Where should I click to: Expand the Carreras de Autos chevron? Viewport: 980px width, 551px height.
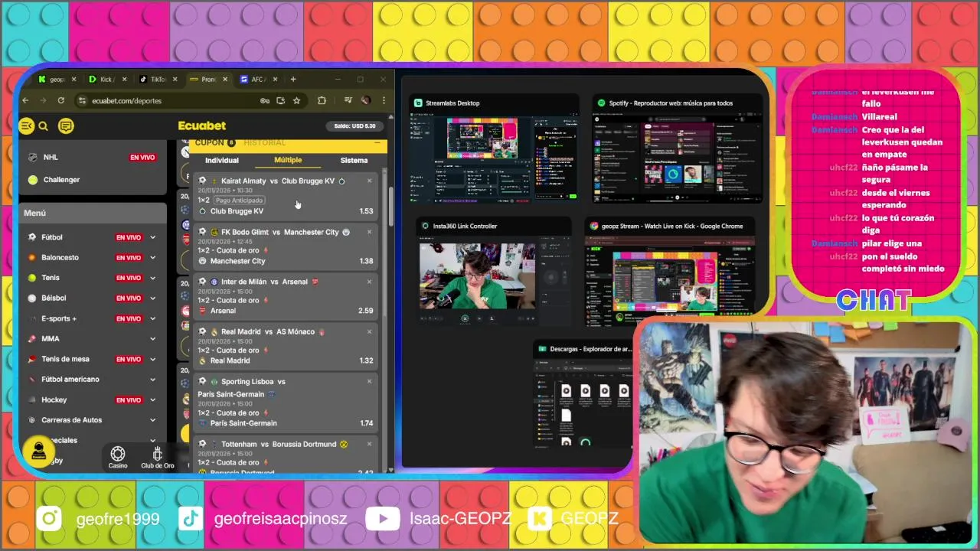tap(152, 420)
